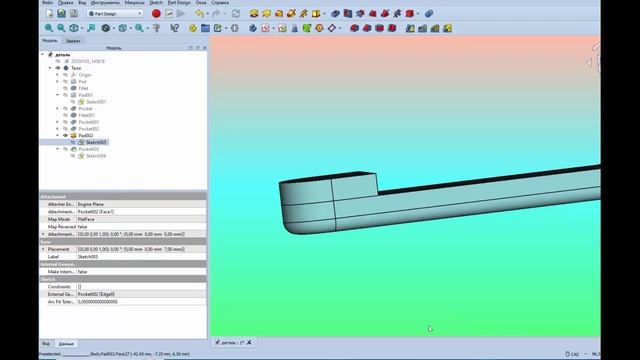Viewport: 640px width, 360px height.
Task: Choose the Additive loft icon
Action: point(279,13)
